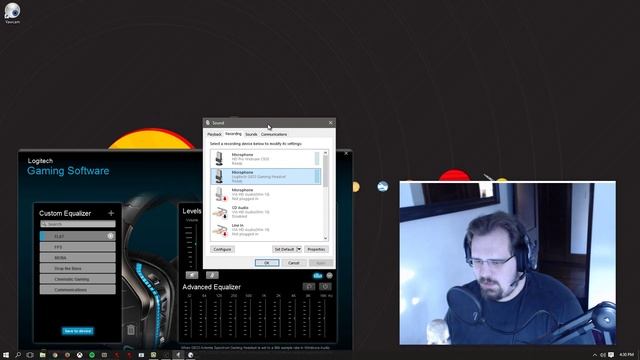Open the Action Center notification icon
The width and height of the screenshot is (640, 360).
(611, 355)
